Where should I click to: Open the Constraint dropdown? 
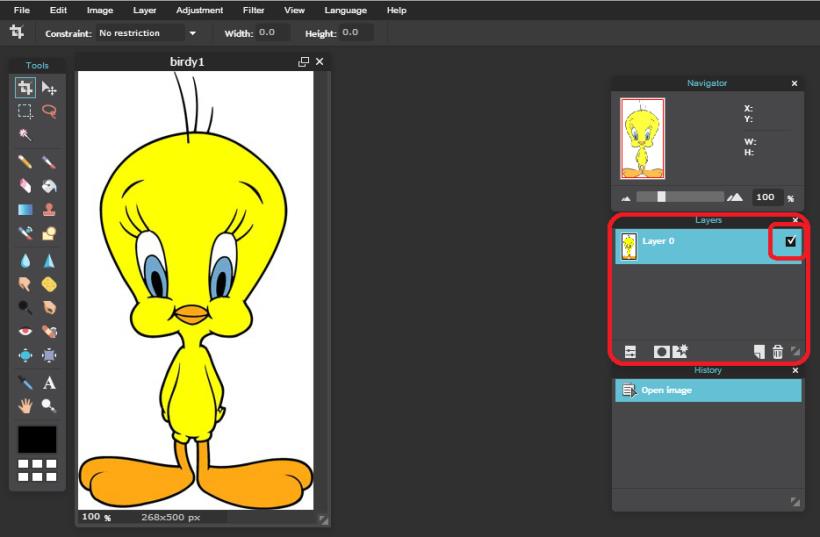pos(147,33)
